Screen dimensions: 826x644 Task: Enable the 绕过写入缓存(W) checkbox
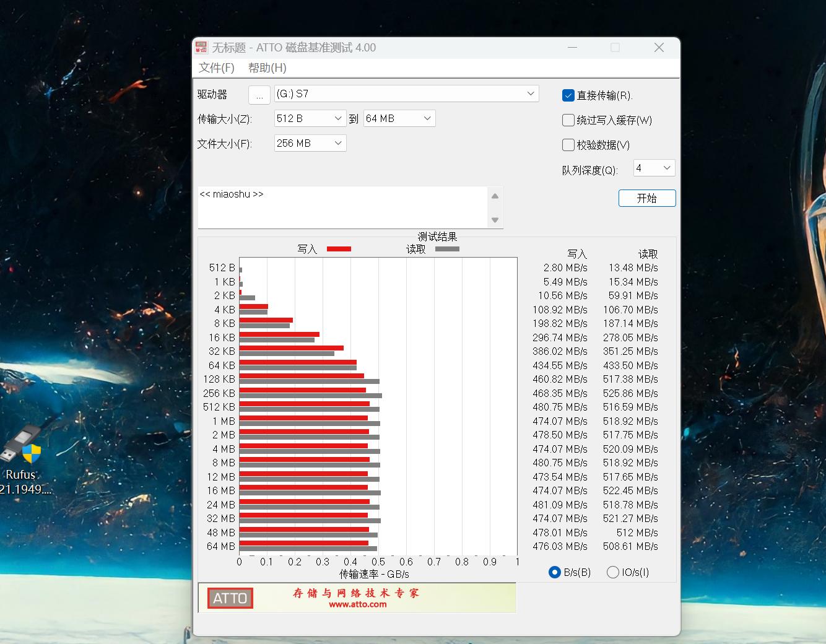point(568,120)
